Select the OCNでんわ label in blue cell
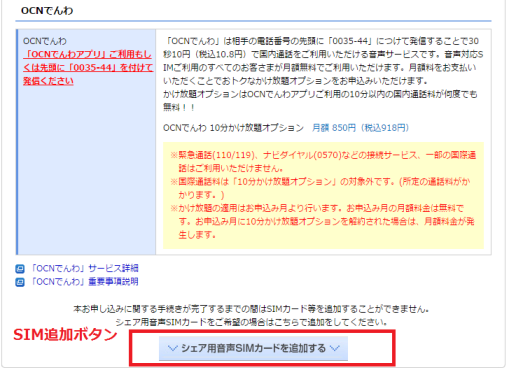This screenshot has width=509, height=370. pyautogui.click(x=45, y=41)
